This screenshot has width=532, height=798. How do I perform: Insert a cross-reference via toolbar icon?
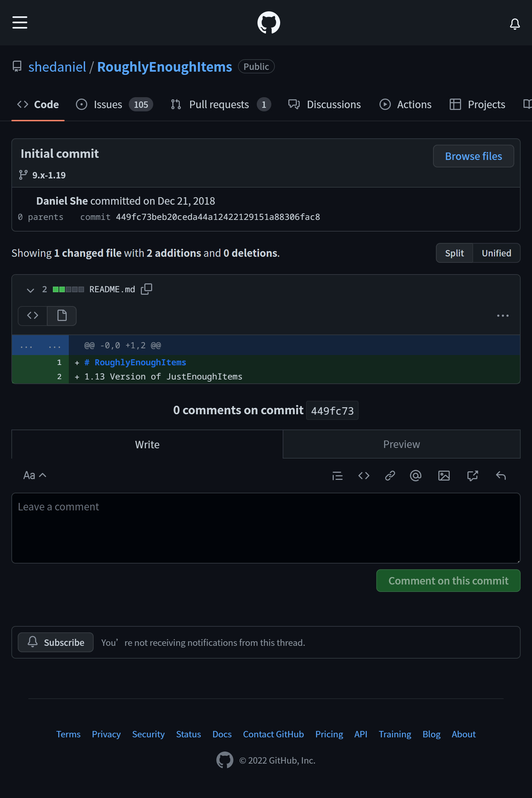click(x=472, y=476)
